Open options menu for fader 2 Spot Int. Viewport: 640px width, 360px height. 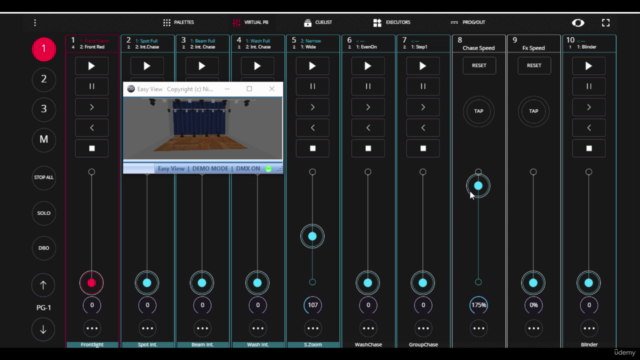(147, 329)
